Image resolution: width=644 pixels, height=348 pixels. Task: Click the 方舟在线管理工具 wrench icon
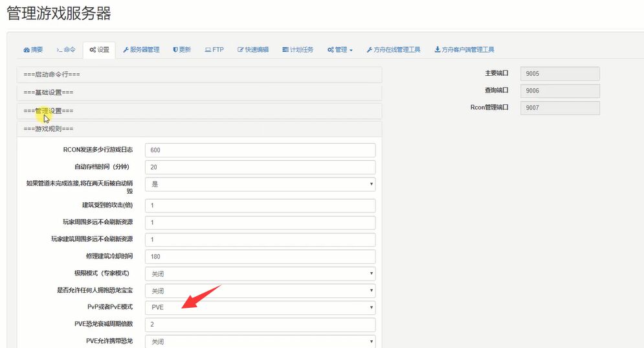[369, 50]
